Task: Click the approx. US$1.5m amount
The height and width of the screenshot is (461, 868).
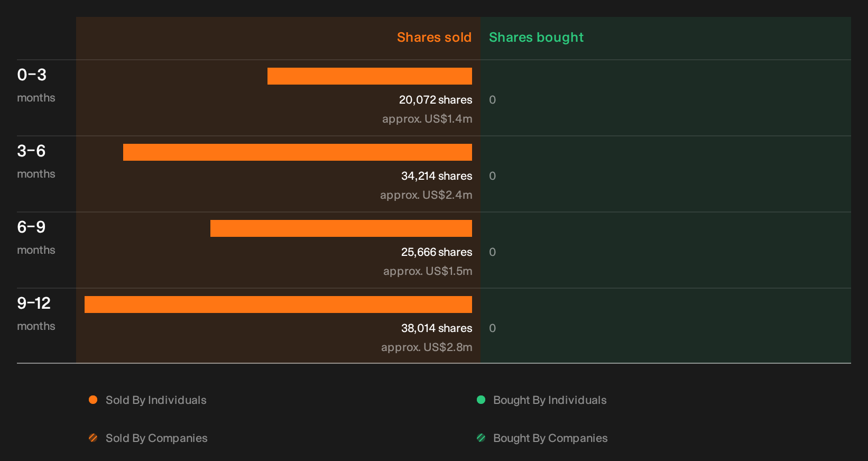Action: (x=428, y=271)
